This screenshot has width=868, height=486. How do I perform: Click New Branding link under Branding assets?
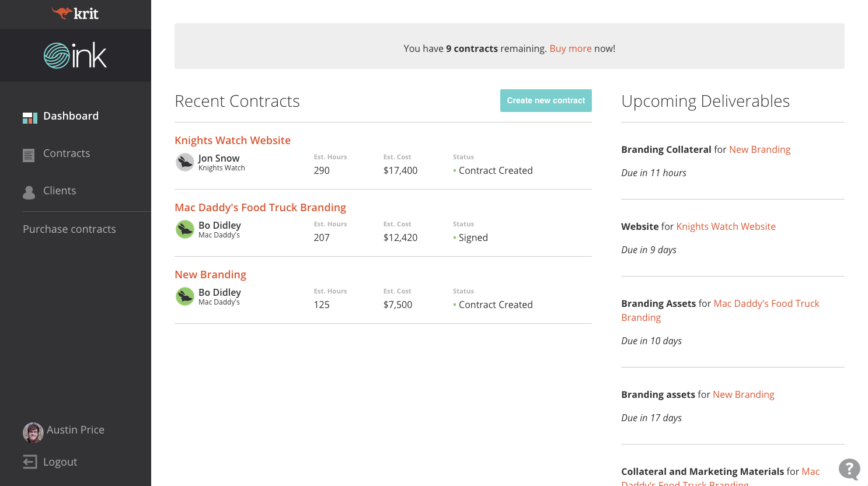(x=744, y=394)
